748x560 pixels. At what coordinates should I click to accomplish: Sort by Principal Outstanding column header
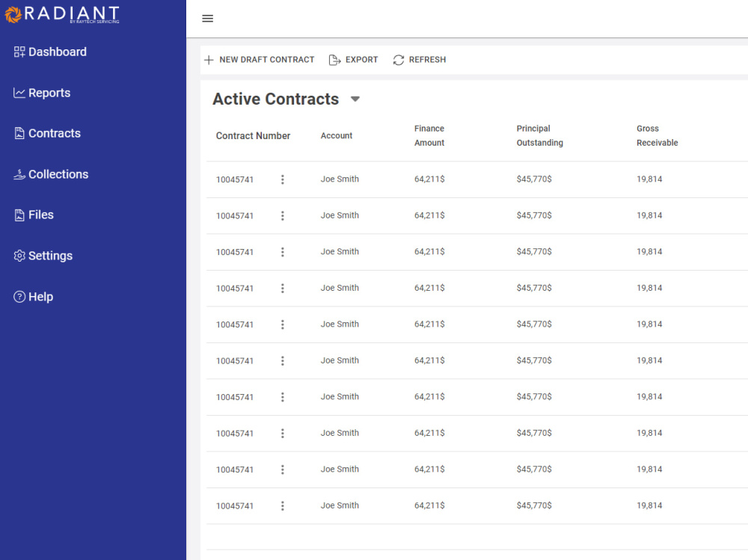click(539, 135)
